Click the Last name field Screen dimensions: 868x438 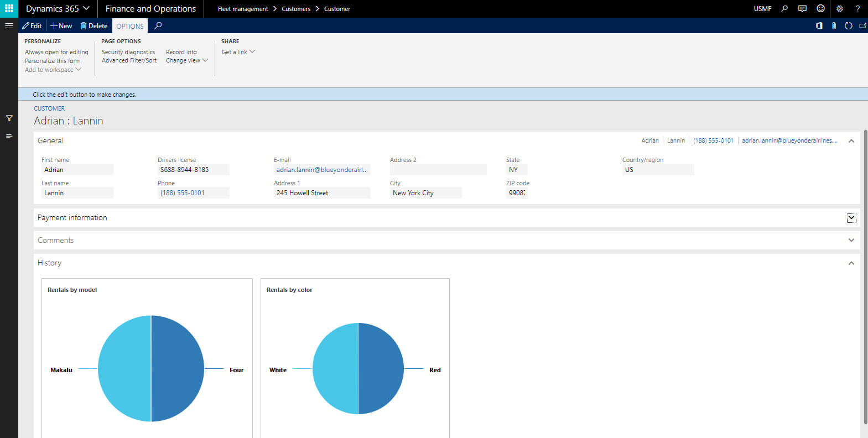[x=77, y=193]
